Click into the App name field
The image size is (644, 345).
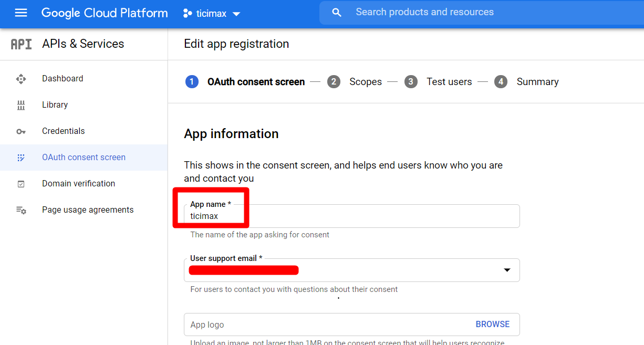(351, 216)
